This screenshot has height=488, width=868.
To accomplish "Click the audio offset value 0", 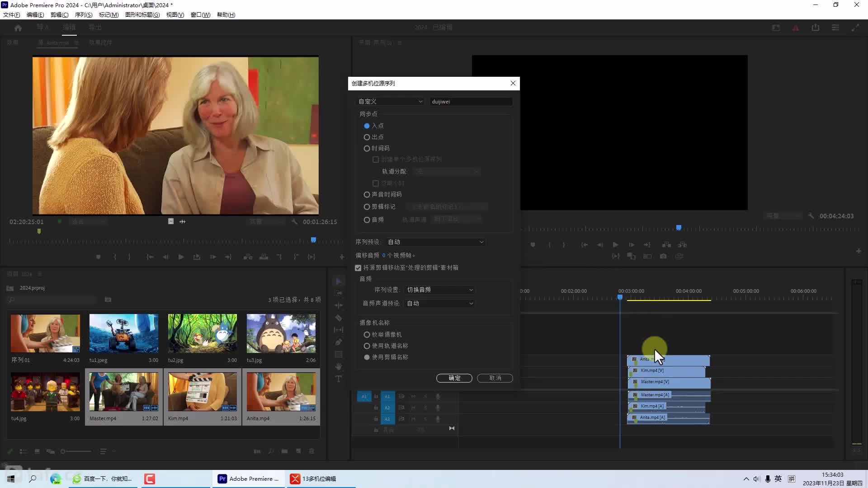I will click(x=384, y=255).
